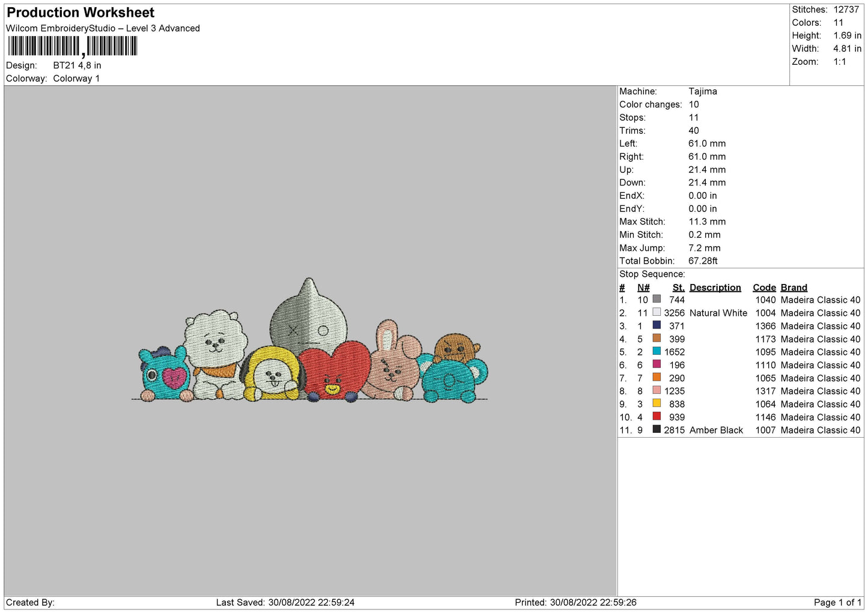Click the navy blue swatch for code 1366
Viewport: 868px width, 613px height.
pos(657,325)
